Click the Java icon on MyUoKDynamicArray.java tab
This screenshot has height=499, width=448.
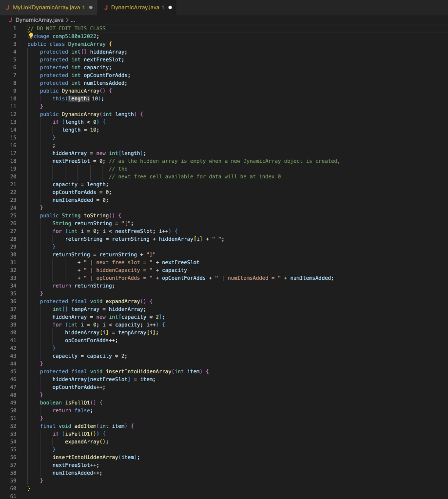pyautogui.click(x=9, y=8)
